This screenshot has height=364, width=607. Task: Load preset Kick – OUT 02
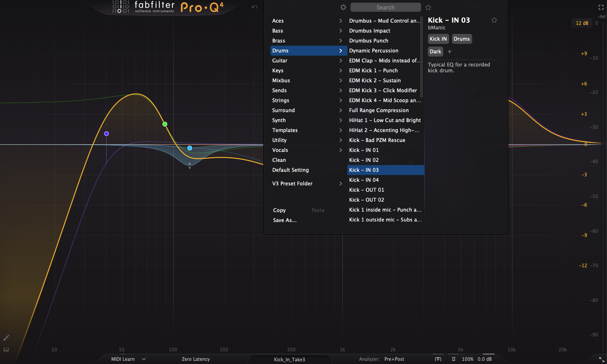[x=386, y=200]
